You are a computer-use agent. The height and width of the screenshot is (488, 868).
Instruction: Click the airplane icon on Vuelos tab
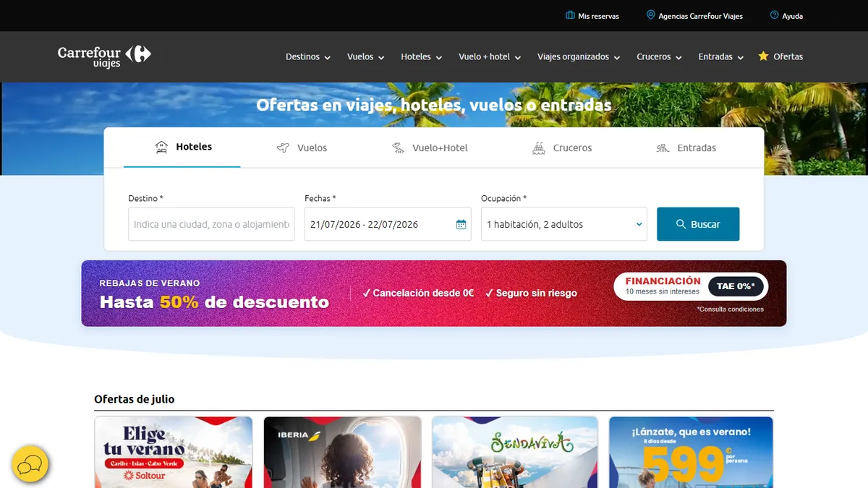[283, 147]
